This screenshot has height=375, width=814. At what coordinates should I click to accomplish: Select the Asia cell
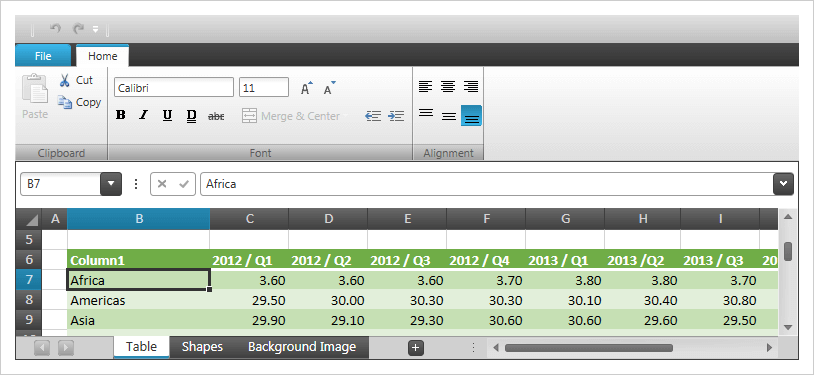pyautogui.click(x=139, y=320)
